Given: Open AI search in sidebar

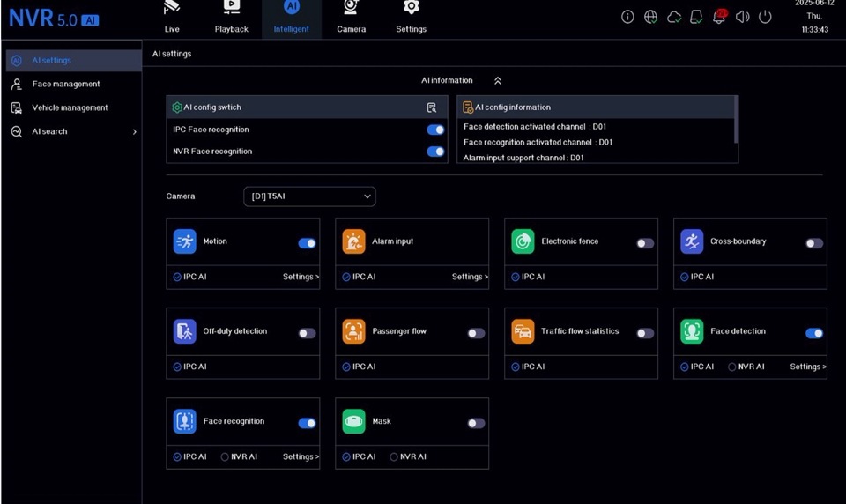Looking at the screenshot, I should tap(74, 131).
